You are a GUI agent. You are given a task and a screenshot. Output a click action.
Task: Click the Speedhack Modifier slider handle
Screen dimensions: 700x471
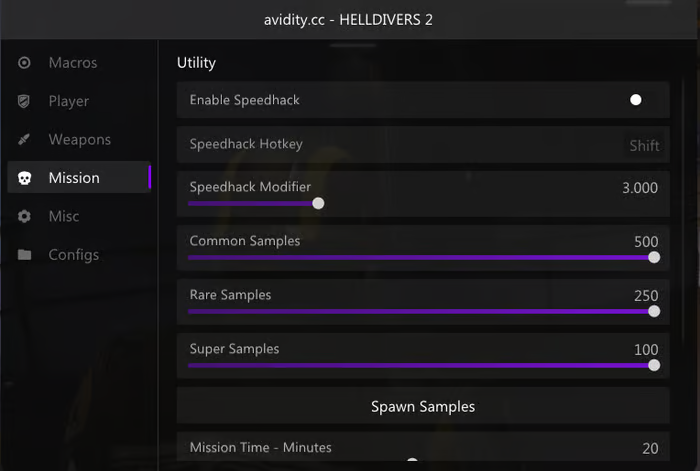[318, 203]
